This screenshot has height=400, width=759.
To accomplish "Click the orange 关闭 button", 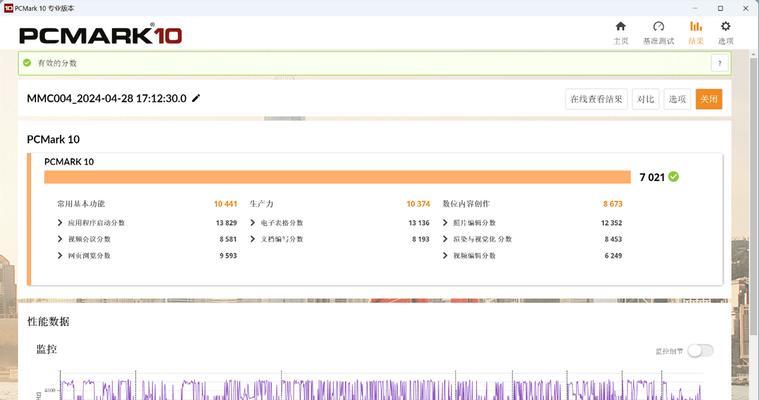I will (x=709, y=99).
